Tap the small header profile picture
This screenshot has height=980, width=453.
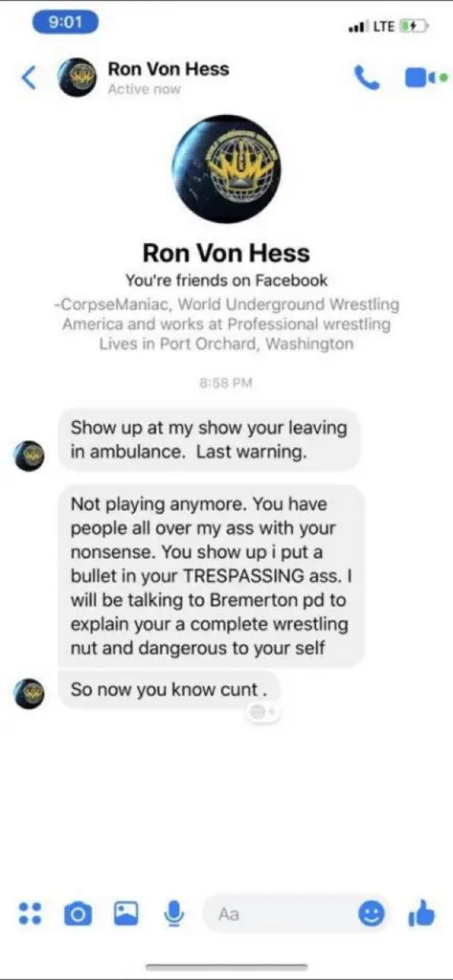coord(78,78)
